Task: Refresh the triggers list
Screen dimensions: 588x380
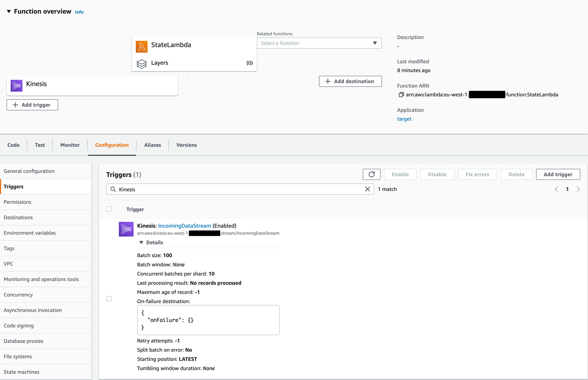Action: pos(371,174)
